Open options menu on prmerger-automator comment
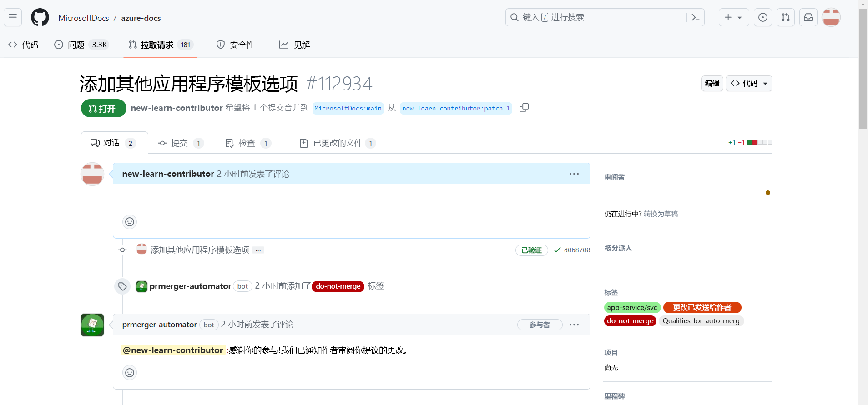 pos(574,325)
